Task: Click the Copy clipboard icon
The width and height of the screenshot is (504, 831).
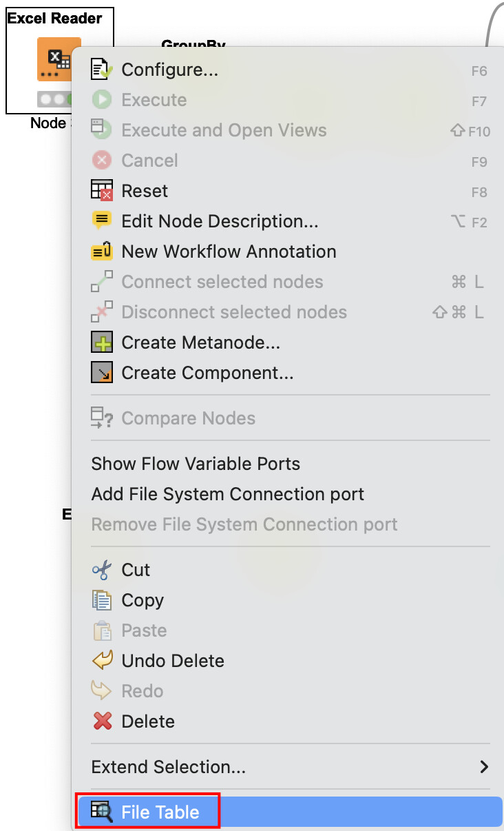Action: 101,600
